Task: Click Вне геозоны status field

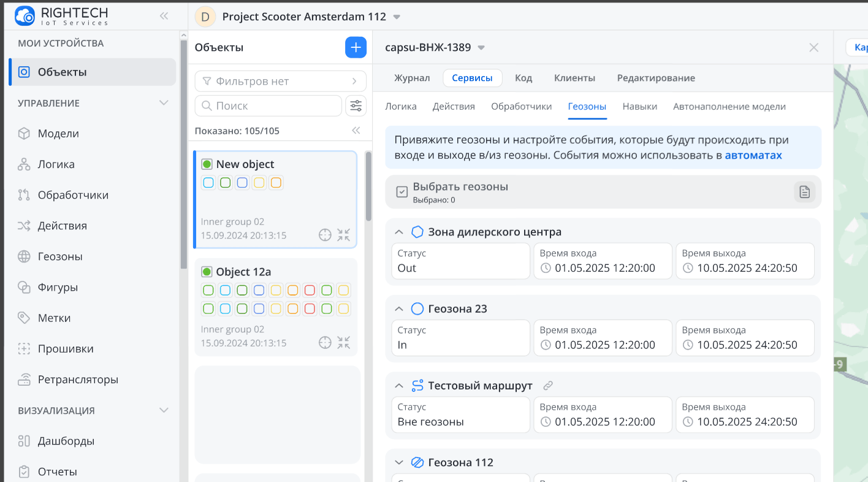Action: pos(461,415)
